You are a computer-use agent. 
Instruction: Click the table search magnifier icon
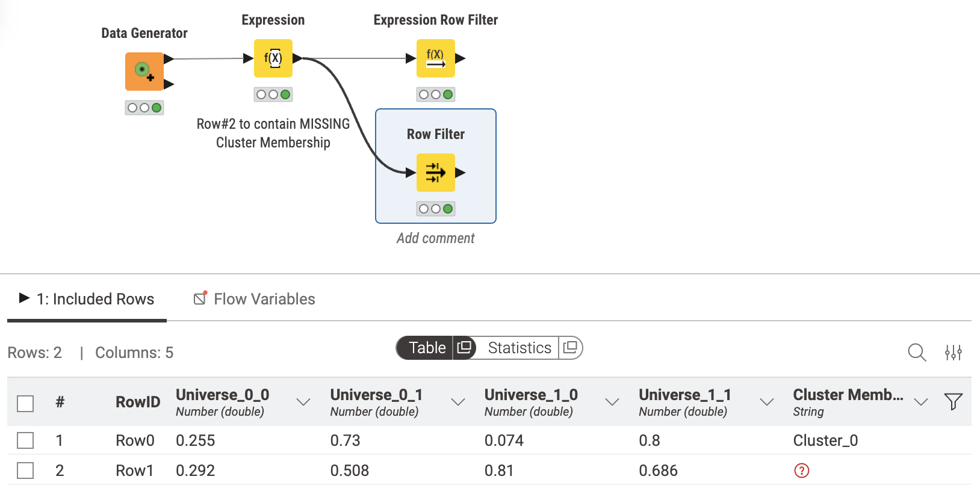pos(916,353)
